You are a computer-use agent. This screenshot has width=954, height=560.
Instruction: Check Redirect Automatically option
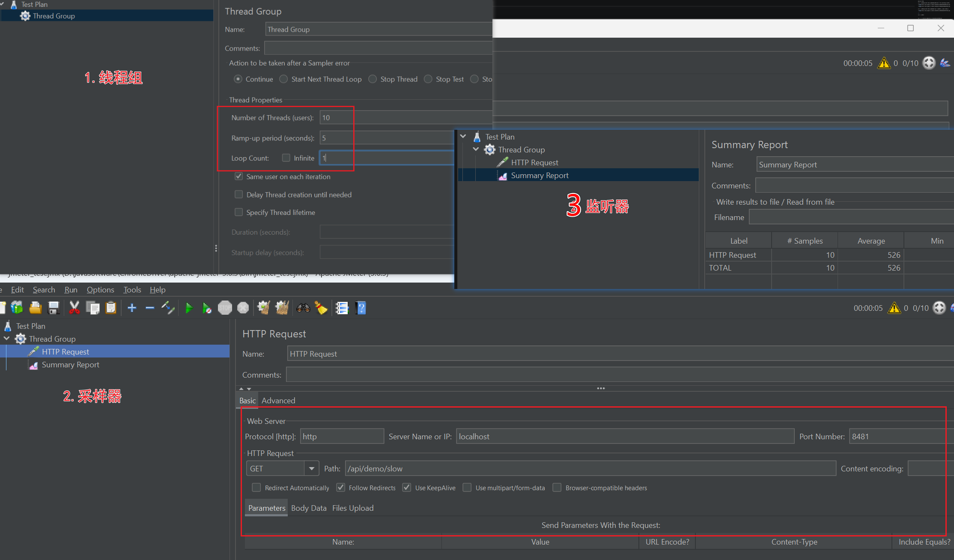click(x=256, y=488)
